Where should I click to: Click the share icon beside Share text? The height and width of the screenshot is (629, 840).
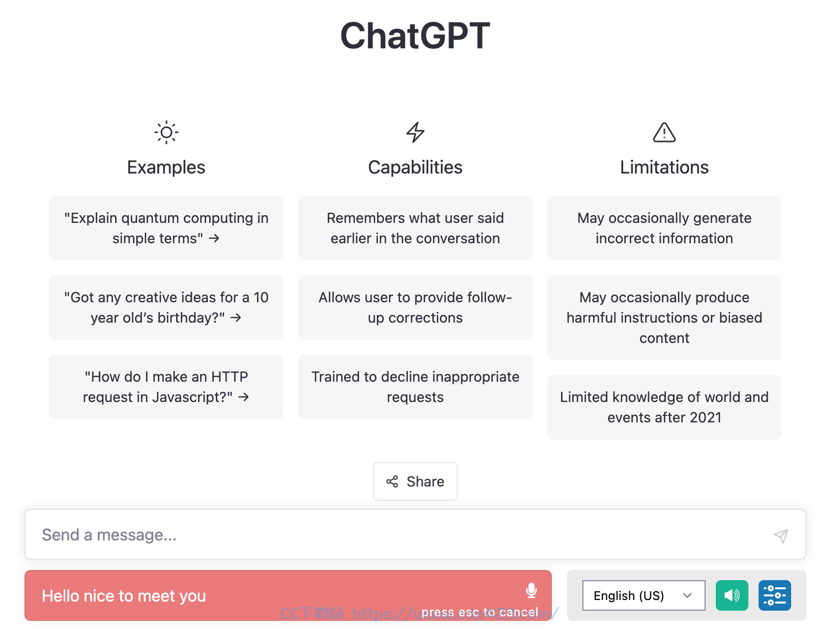pos(392,481)
